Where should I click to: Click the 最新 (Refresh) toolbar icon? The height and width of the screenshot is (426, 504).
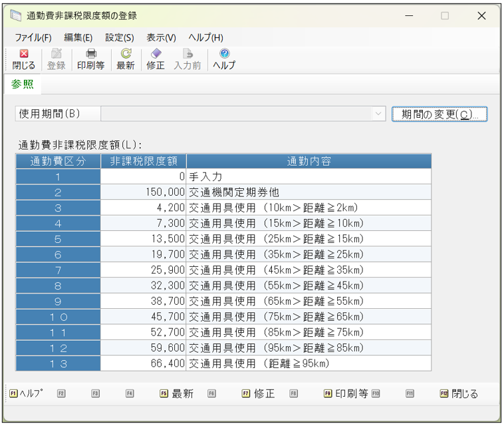[125, 59]
